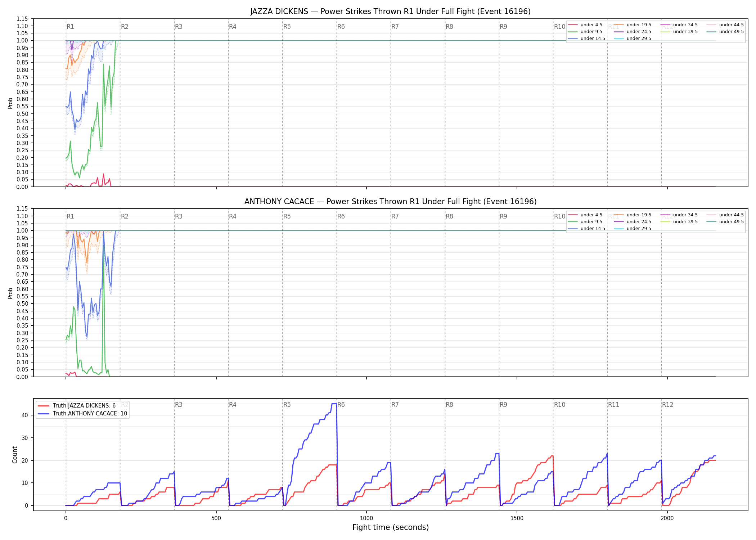The image size is (756, 540).
Task: Click 'under 24.5' in Anthony Cacace legend
Action: (x=639, y=222)
